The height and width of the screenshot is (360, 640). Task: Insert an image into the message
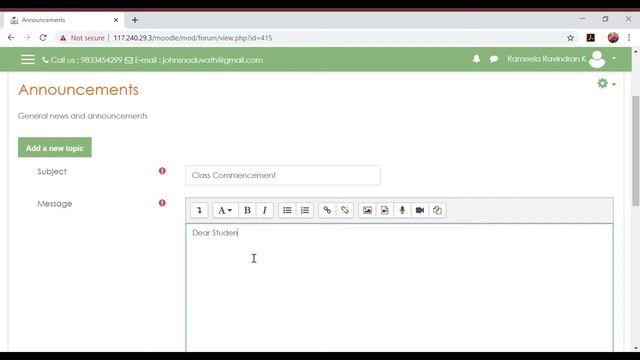(x=367, y=210)
